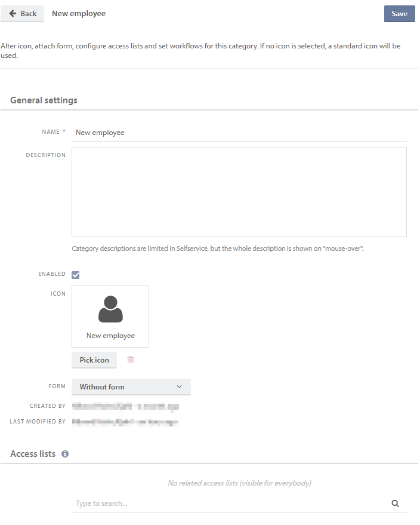Image resolution: width=420 pixels, height=525 pixels.
Task: Remove the icon with the trash button
Action: point(131,360)
